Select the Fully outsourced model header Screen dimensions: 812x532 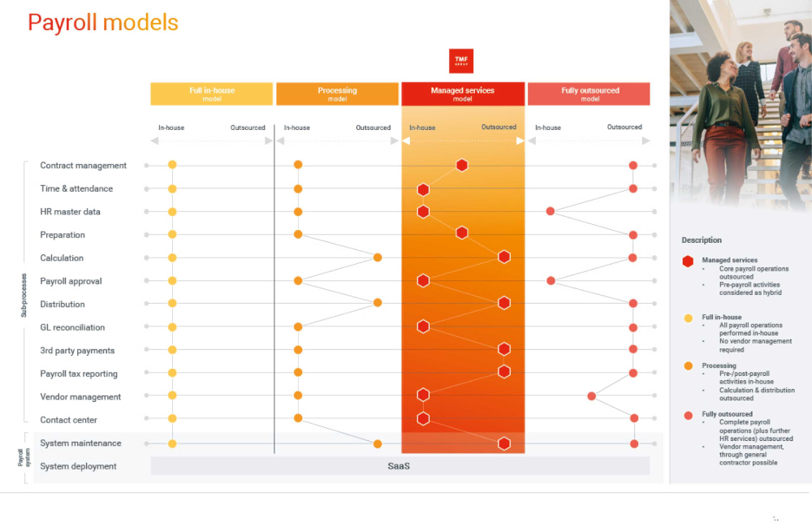(590, 93)
